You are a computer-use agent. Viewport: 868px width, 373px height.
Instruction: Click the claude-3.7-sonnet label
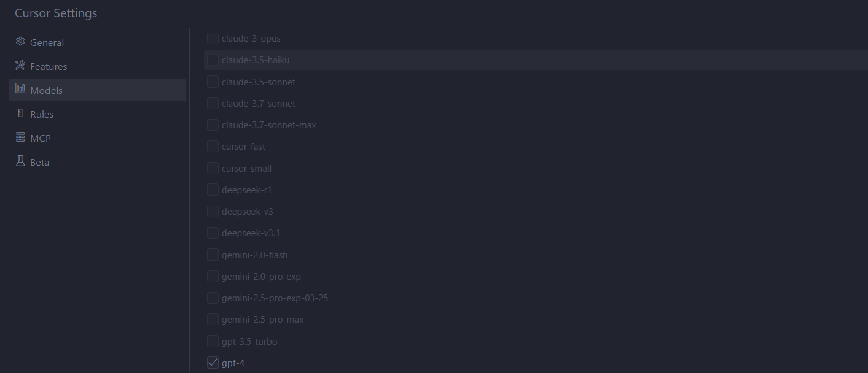(x=259, y=103)
